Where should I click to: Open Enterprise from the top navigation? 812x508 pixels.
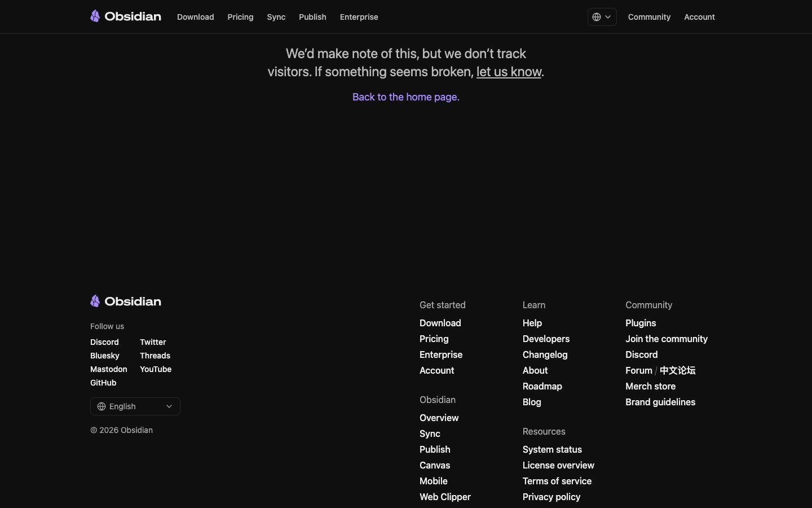(359, 17)
